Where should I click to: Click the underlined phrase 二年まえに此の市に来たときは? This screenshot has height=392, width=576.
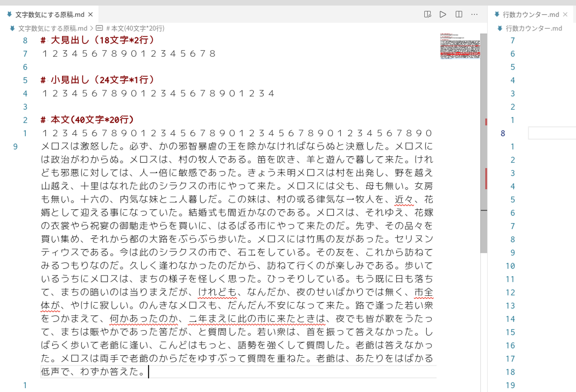(257, 319)
